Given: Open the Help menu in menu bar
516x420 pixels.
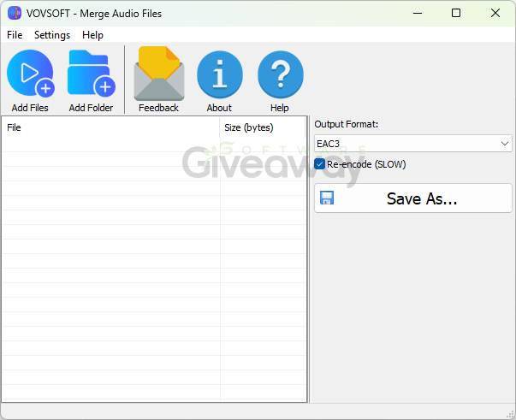Looking at the screenshot, I should pos(92,35).
